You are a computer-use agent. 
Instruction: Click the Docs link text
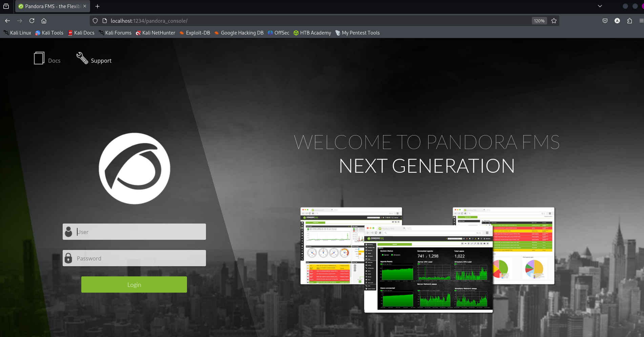(x=54, y=61)
